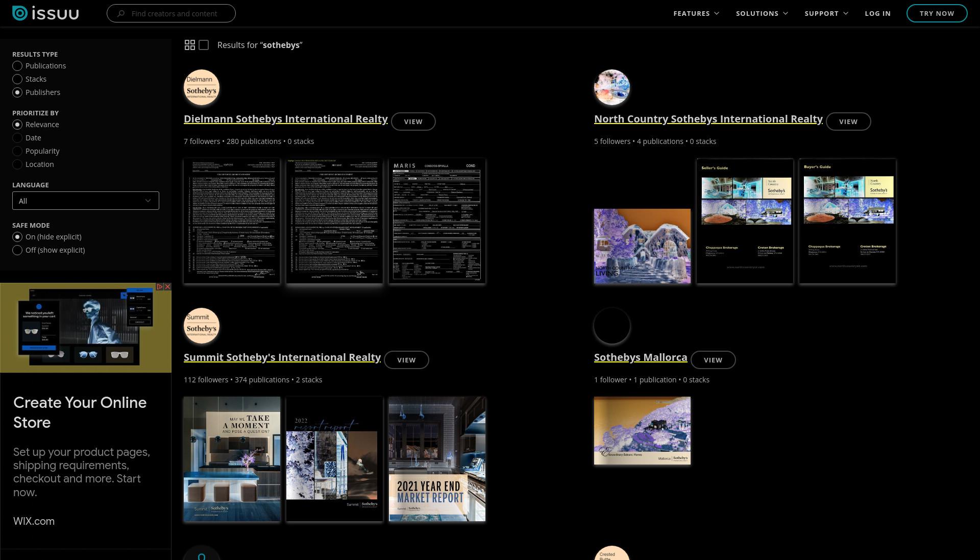980x560 pixels.
Task: Open the Buyer's Guide publication thumbnail
Action: click(x=847, y=221)
